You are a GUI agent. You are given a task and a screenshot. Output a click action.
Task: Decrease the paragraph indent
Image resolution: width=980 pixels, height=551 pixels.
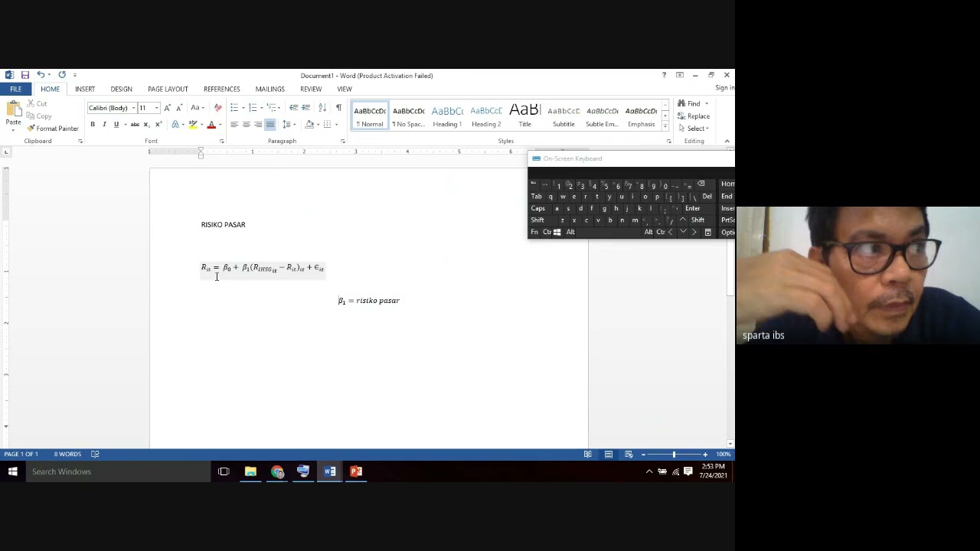(293, 108)
